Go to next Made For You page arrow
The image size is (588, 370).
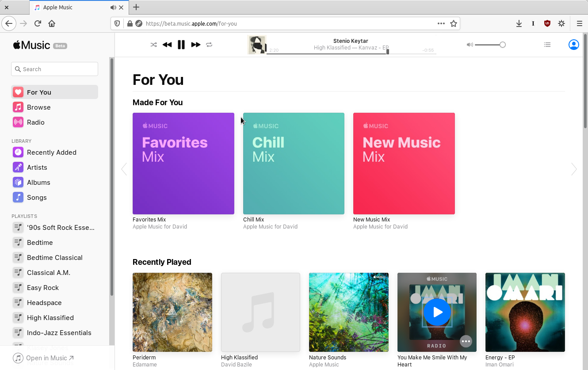[x=574, y=169]
